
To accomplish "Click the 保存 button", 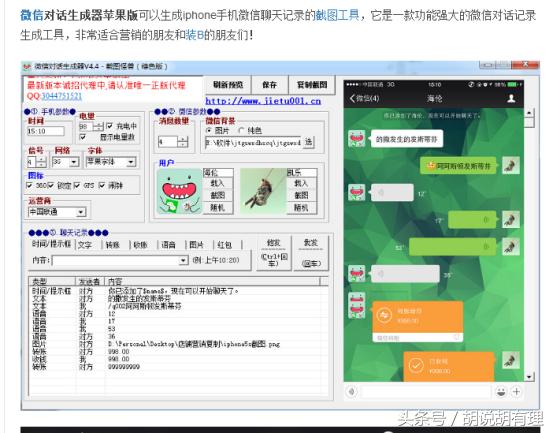I will click(270, 85).
